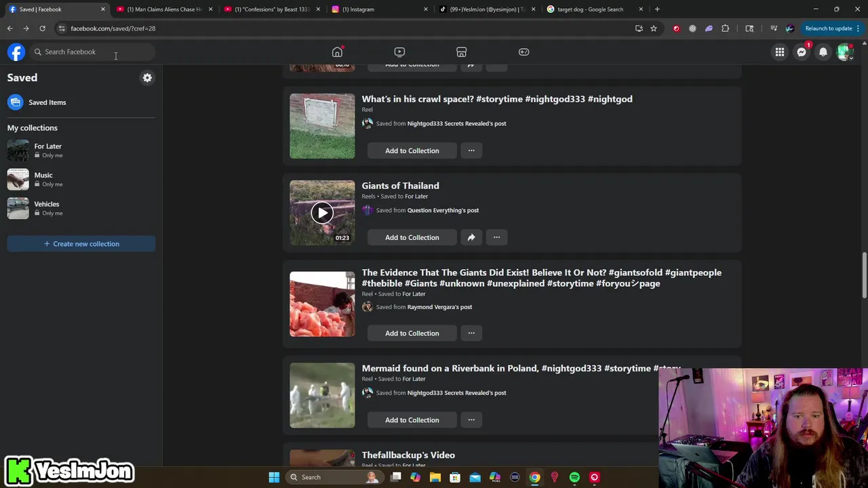Open the Facebook logo home icon
The width and height of the screenshot is (868, 488).
point(16,52)
